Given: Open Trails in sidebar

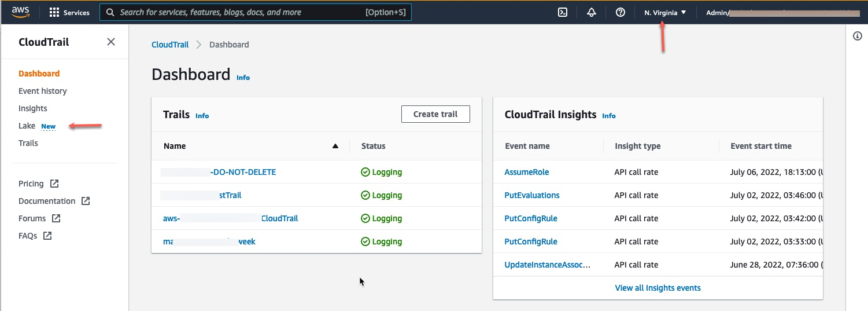Looking at the screenshot, I should click(x=28, y=143).
